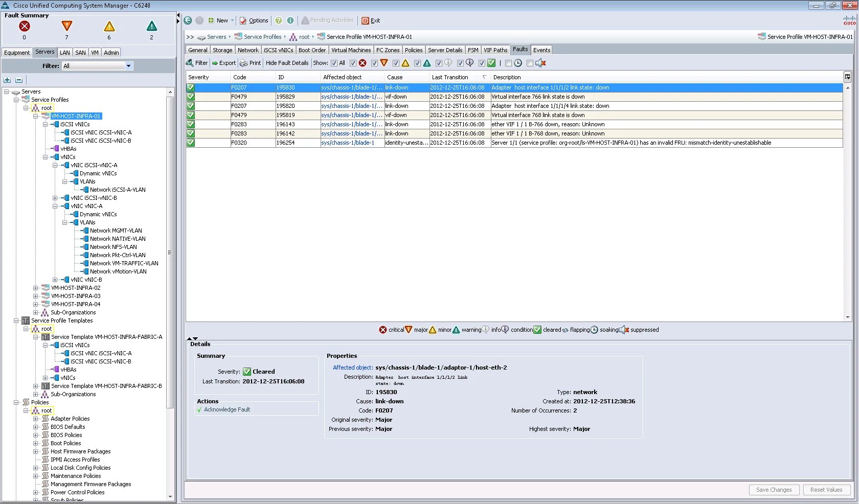Open the Events tab

(541, 50)
